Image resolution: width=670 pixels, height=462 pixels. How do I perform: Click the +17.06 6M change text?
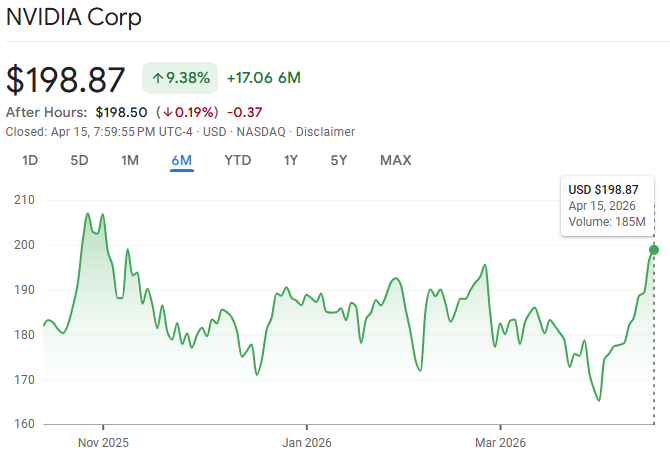click(x=264, y=78)
